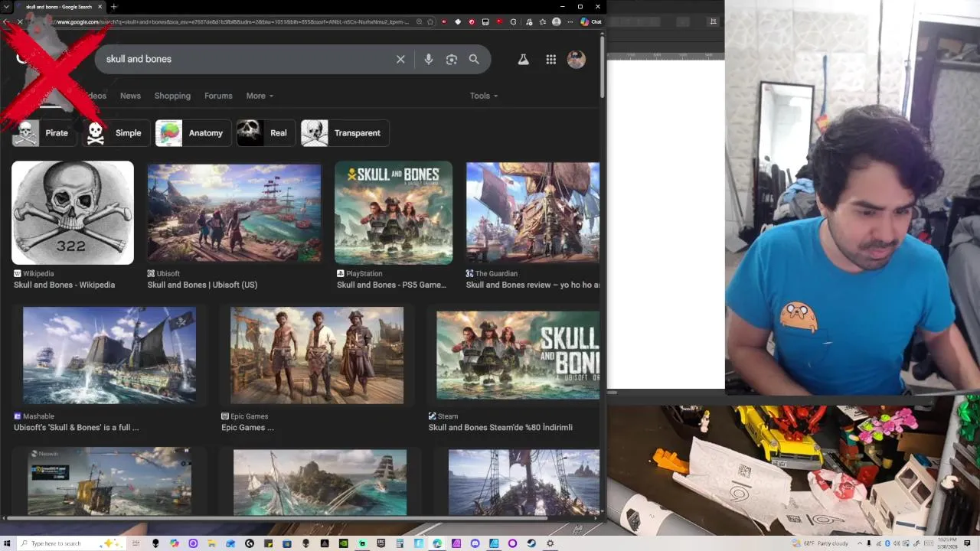Open browser favorites list icon
Screen dimensions: 980x551
pyautogui.click(x=543, y=22)
